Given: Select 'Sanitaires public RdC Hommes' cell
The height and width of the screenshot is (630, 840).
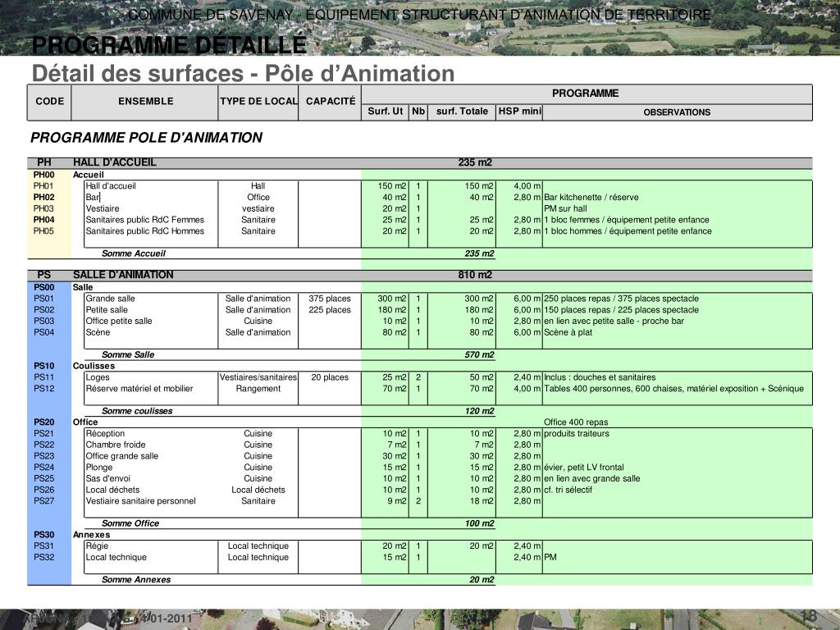Looking at the screenshot, I should (144, 231).
